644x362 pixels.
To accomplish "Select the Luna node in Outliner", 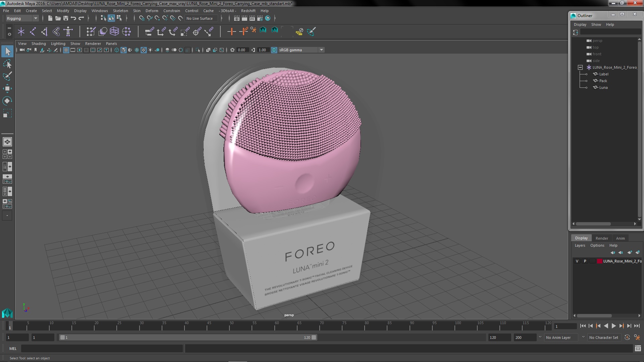I will point(603,87).
